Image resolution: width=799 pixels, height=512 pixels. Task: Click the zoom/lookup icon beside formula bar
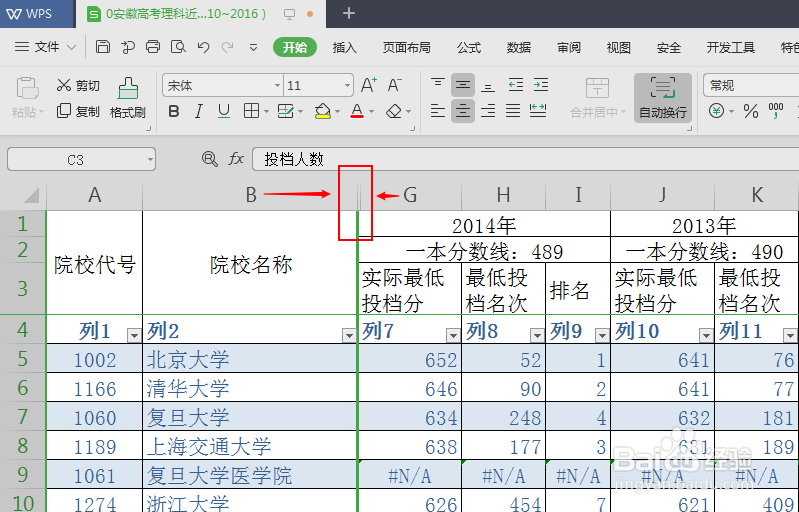coord(209,159)
